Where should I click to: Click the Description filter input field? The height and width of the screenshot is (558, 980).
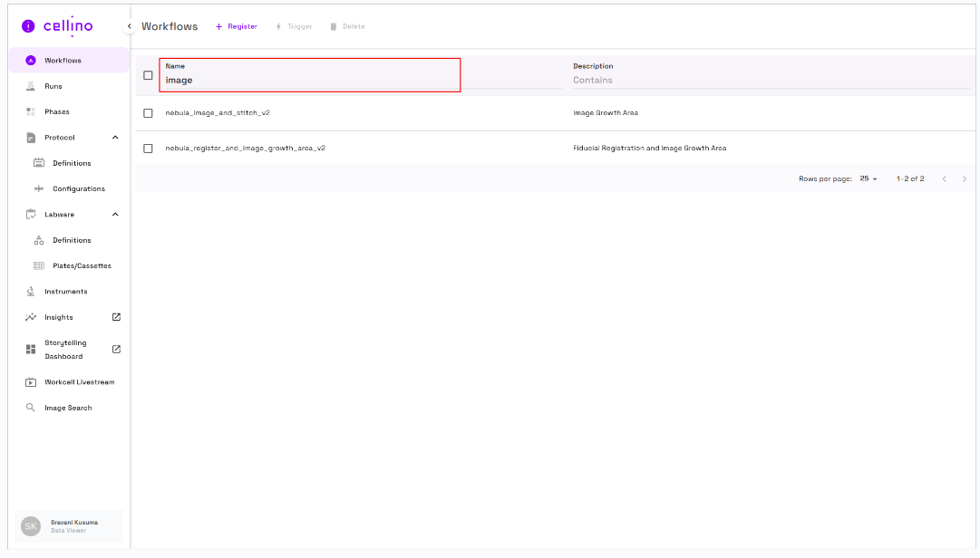point(769,81)
